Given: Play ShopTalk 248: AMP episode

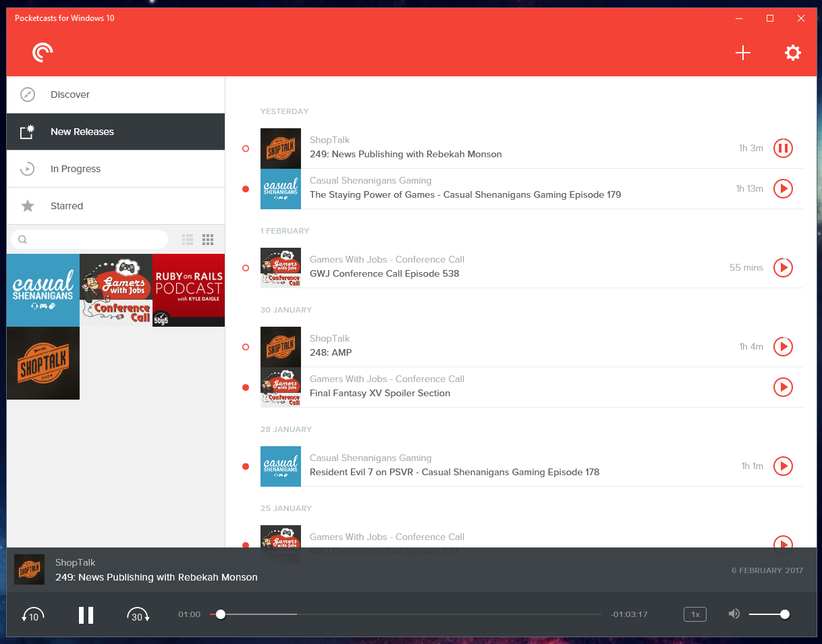Looking at the screenshot, I should click(x=783, y=346).
